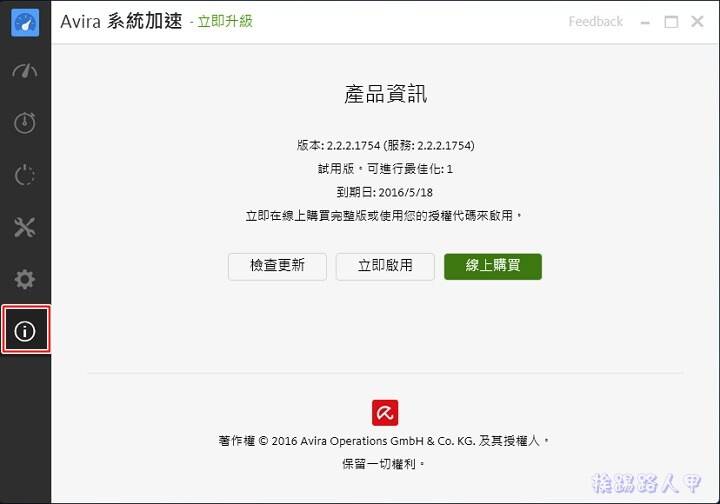Click the 著作權 © 2016 Avira copyright line
Screen dimensions: 720x504
(383, 441)
